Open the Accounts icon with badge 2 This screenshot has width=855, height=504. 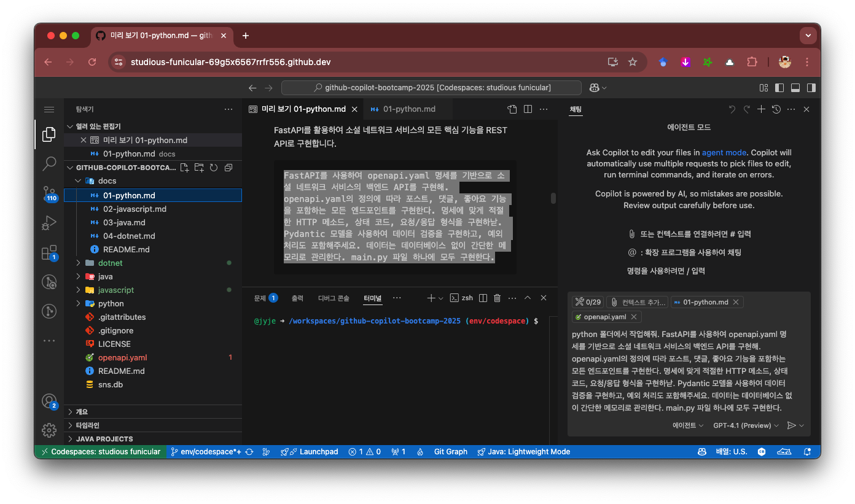pyautogui.click(x=49, y=401)
